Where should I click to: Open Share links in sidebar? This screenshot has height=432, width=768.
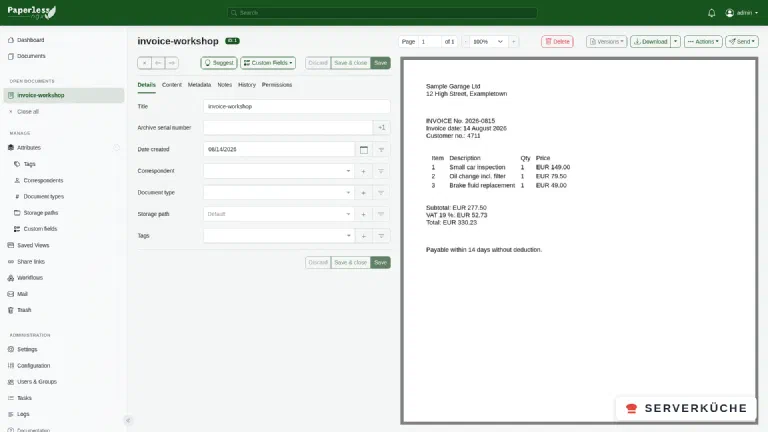click(31, 262)
